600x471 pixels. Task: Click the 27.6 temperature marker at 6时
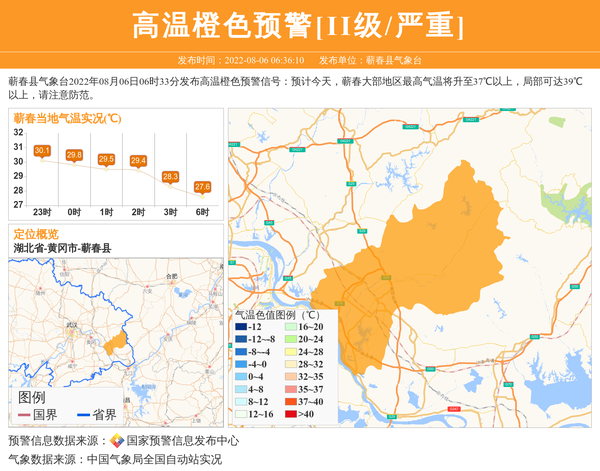(x=202, y=187)
